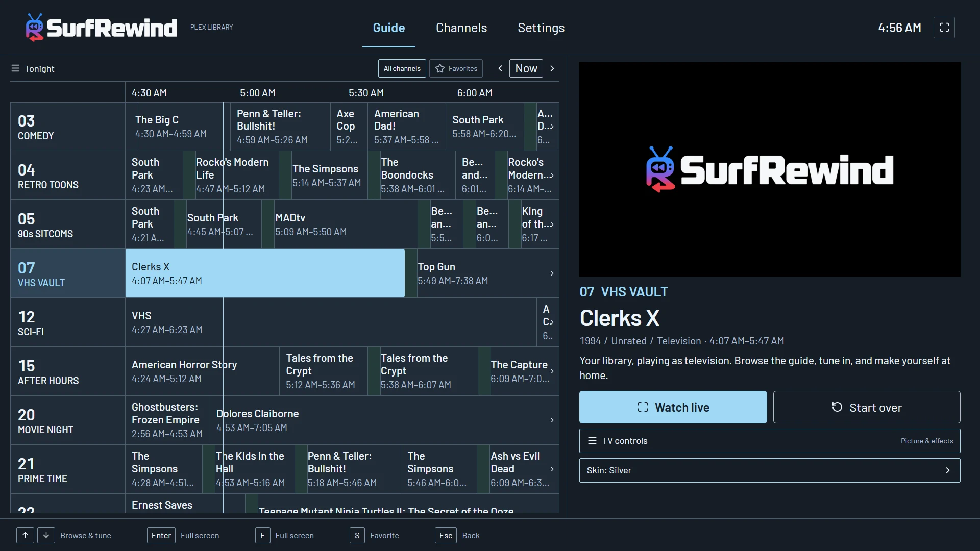Show all channels filter
The width and height of the screenshot is (980, 551).
coord(402,68)
